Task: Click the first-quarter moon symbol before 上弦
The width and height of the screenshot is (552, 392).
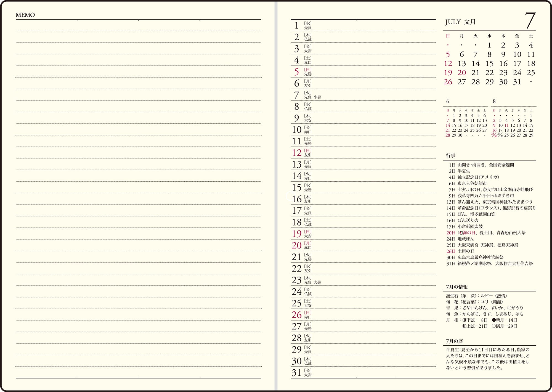Action: pyautogui.click(x=465, y=326)
